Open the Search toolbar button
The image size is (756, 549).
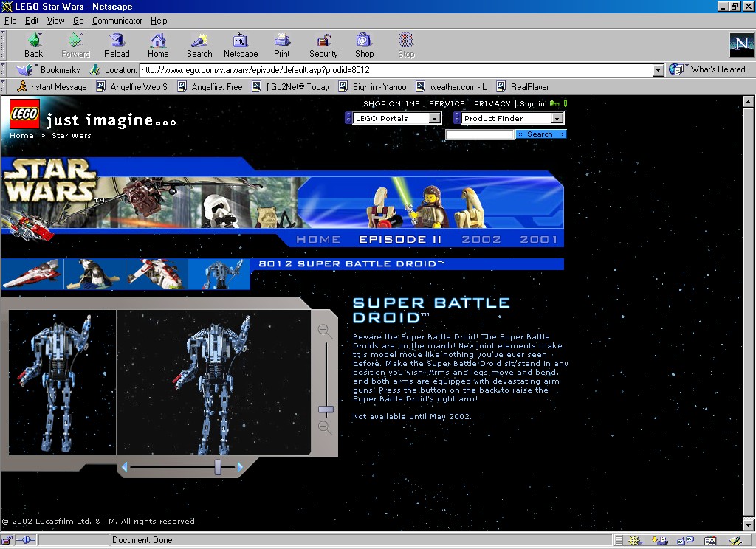pos(199,45)
